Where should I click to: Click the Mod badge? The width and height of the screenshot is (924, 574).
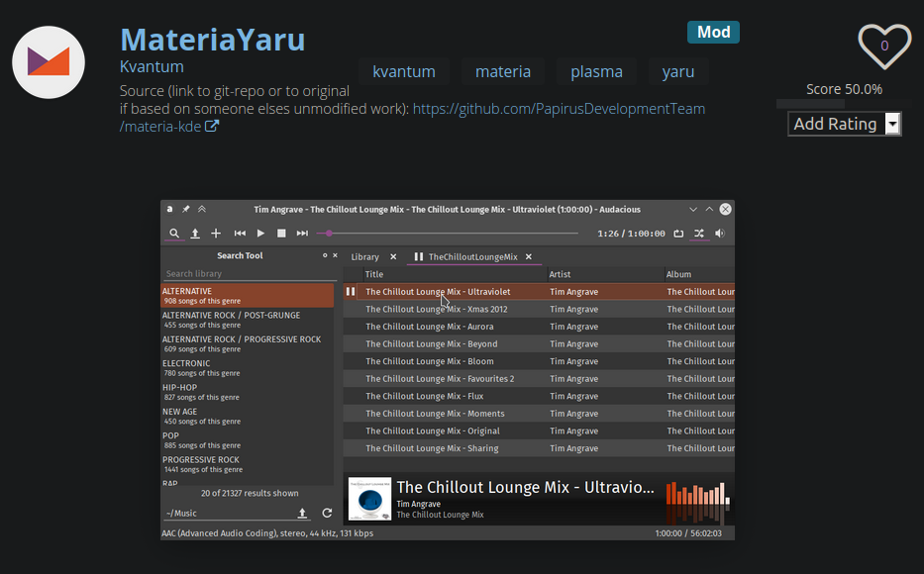(713, 32)
